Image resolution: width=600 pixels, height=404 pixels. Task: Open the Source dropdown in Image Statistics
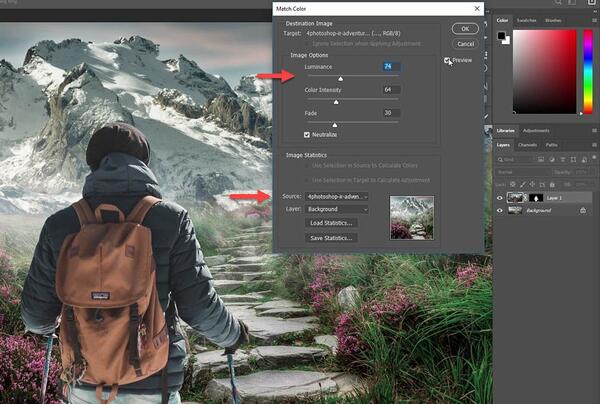click(337, 197)
